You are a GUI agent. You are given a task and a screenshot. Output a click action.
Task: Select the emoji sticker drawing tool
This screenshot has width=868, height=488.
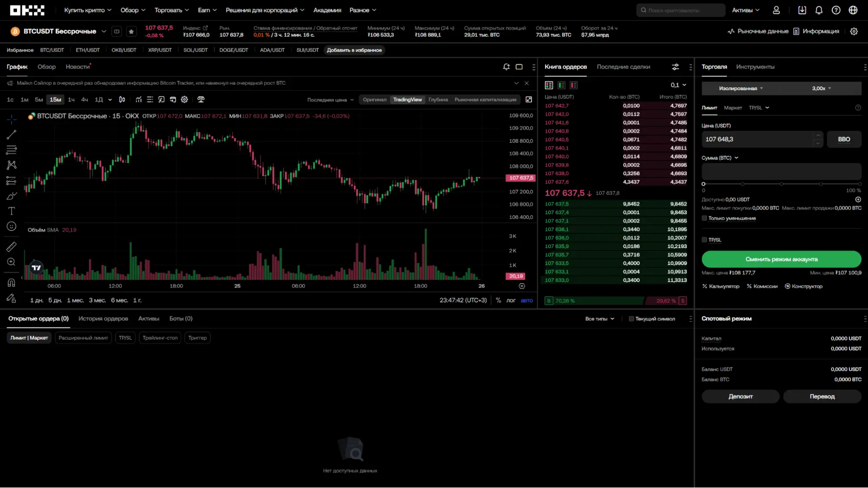11,226
